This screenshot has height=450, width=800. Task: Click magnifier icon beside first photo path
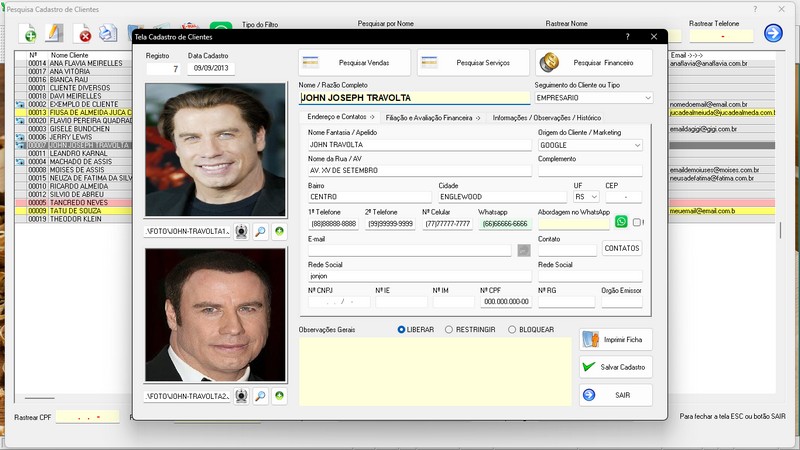pos(260,232)
